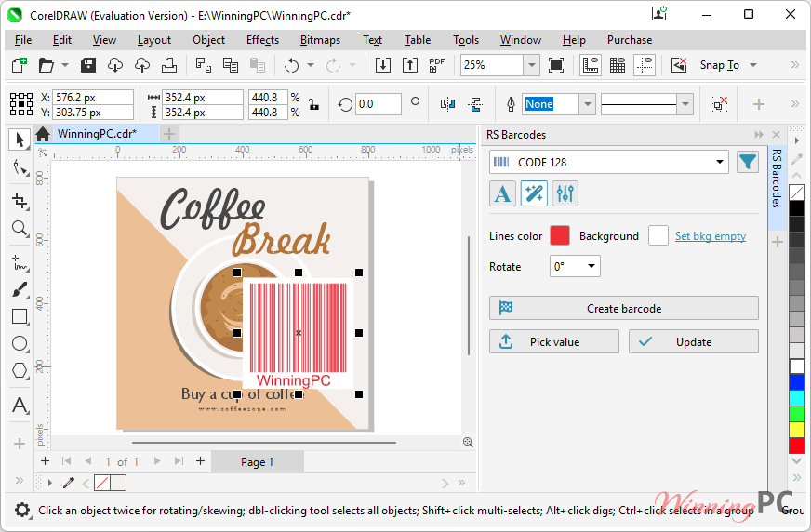Select the Text tool
Screen dimensions: 811x532
[20, 405]
